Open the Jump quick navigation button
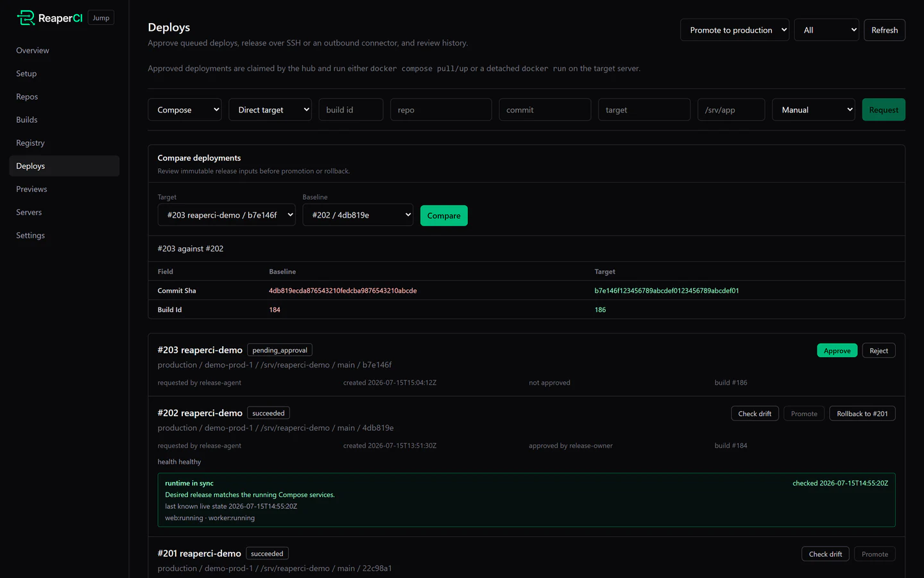924x578 pixels. pyautogui.click(x=101, y=18)
